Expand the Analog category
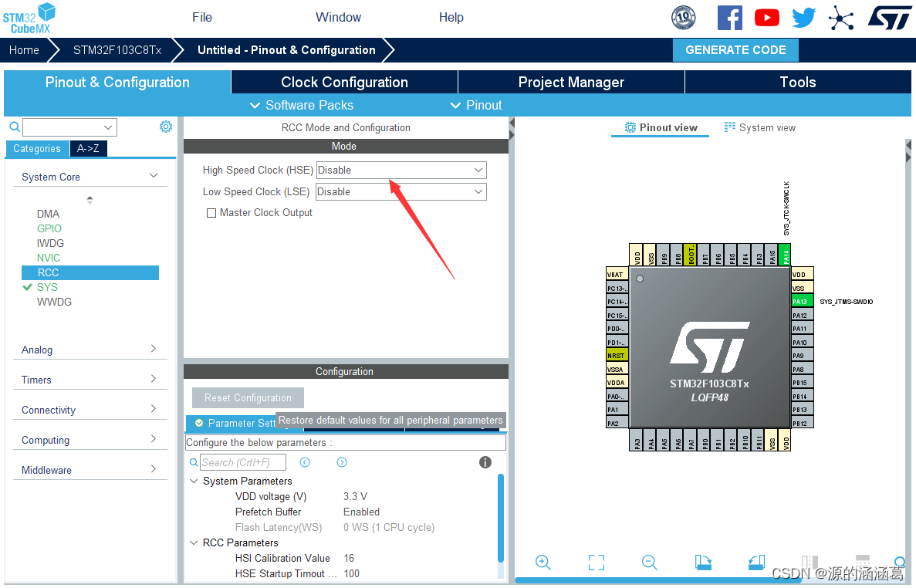The width and height of the screenshot is (916, 588). tap(154, 349)
